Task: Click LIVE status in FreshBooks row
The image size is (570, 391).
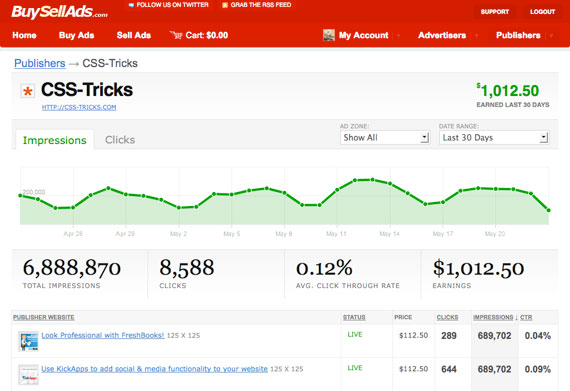Action: pyautogui.click(x=355, y=334)
